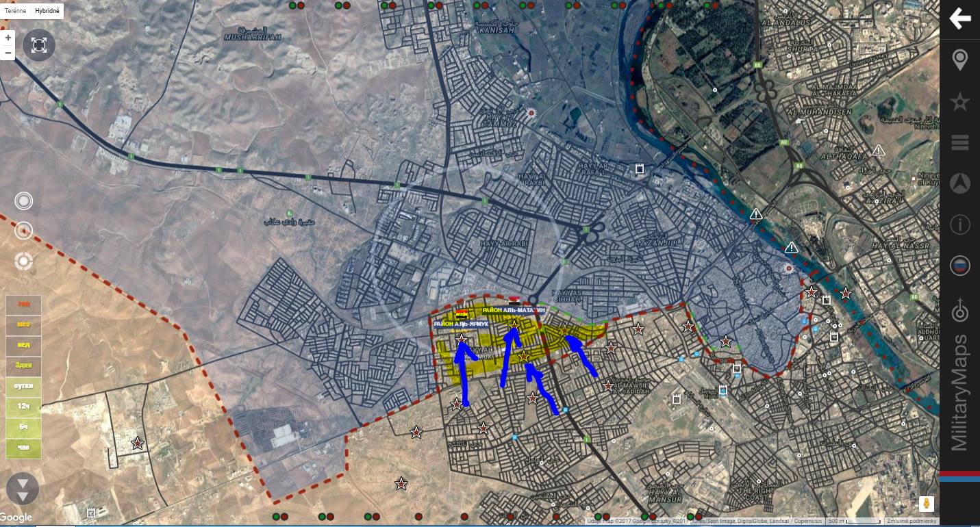Screen dimensions: 980x527
Task: Open the layers list menu icon
Action: [960, 142]
